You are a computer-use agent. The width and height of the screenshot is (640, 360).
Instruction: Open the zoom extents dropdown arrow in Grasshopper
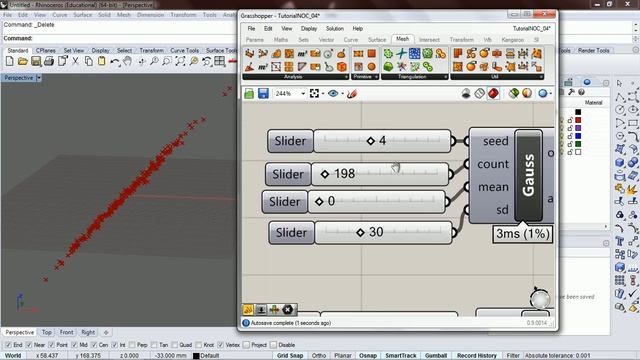pos(322,93)
